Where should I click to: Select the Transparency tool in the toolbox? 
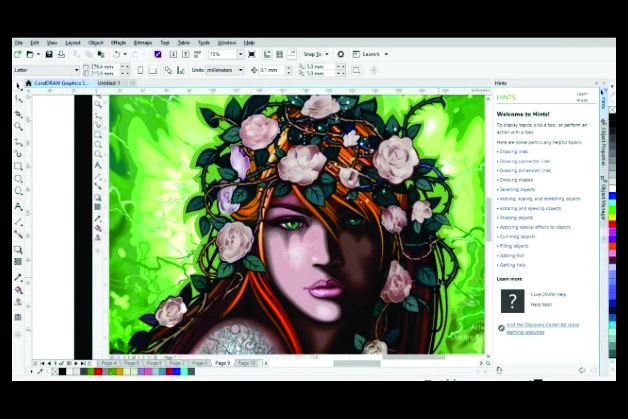pos(18,262)
